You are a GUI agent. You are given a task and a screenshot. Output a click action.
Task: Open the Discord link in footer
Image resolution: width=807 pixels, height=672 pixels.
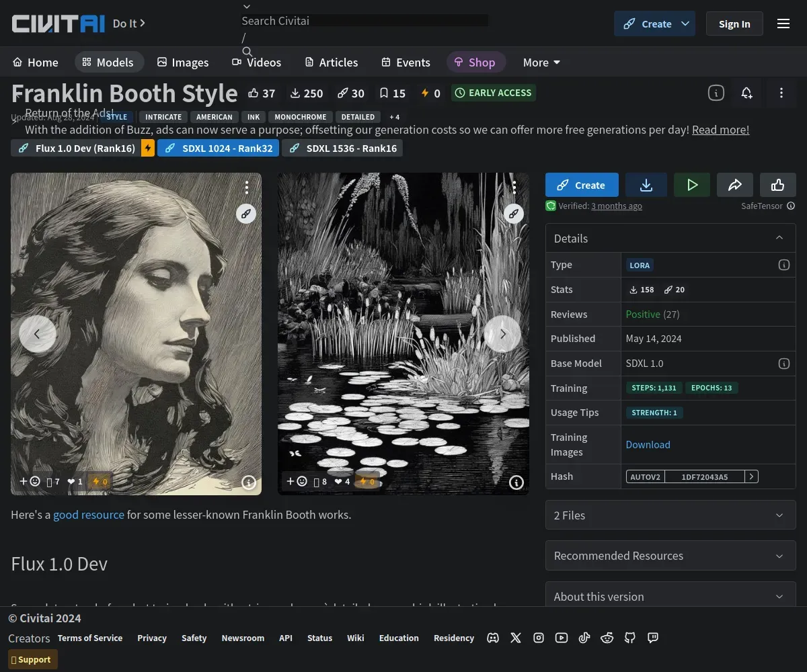coord(493,638)
